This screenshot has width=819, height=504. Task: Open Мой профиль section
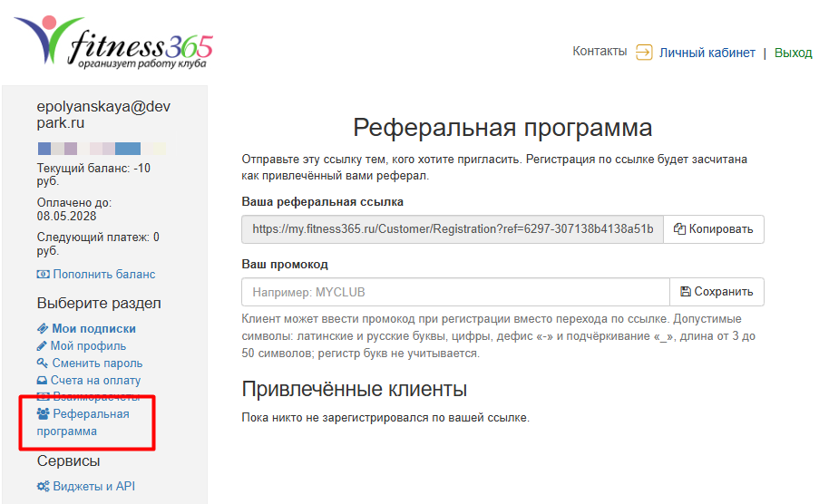[88, 345]
